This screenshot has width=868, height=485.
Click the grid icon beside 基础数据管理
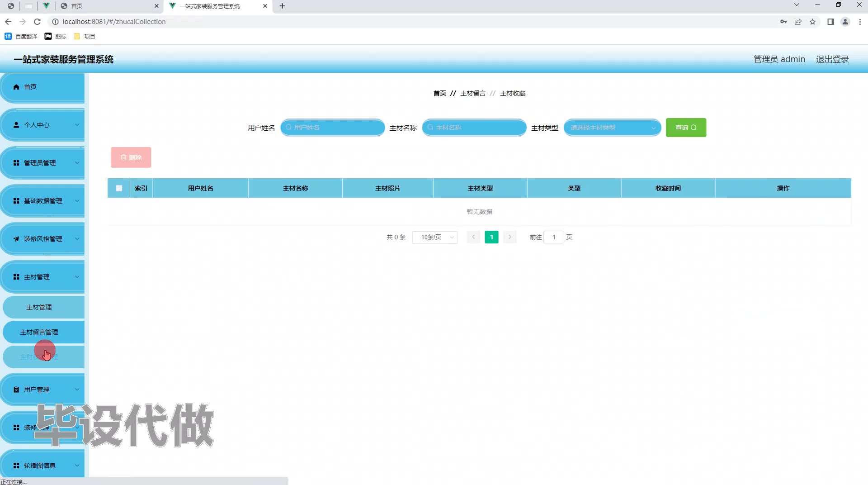point(16,201)
